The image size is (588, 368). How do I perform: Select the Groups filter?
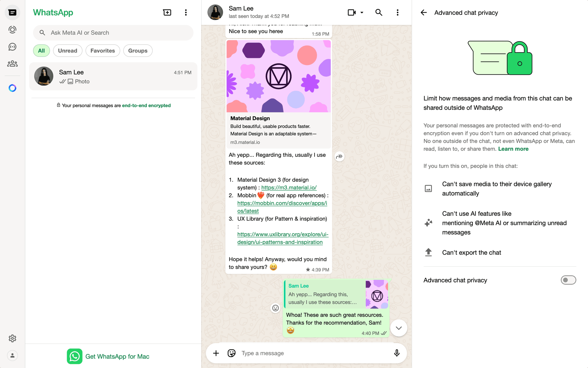point(138,51)
